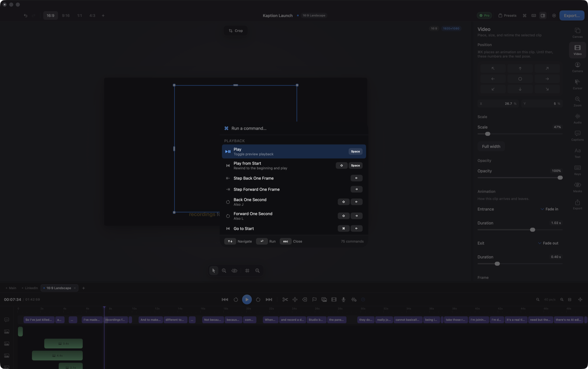
Task: Click the undo arrow in top bar
Action: [x=25, y=15]
